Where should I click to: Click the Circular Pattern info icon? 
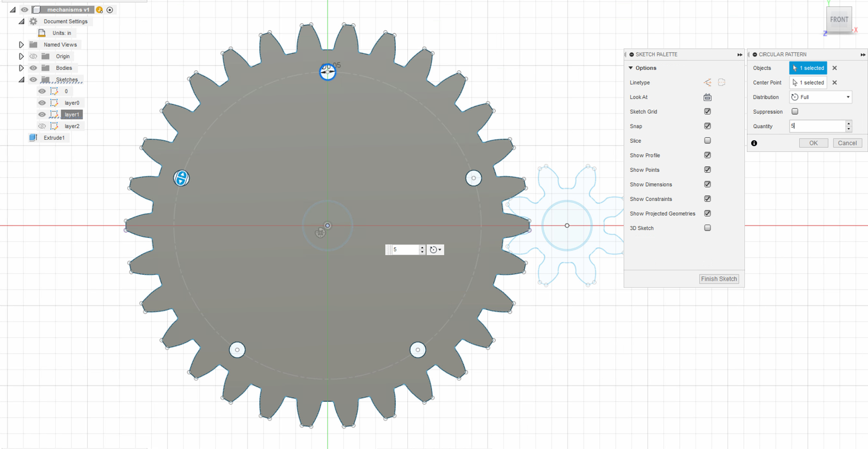(754, 143)
